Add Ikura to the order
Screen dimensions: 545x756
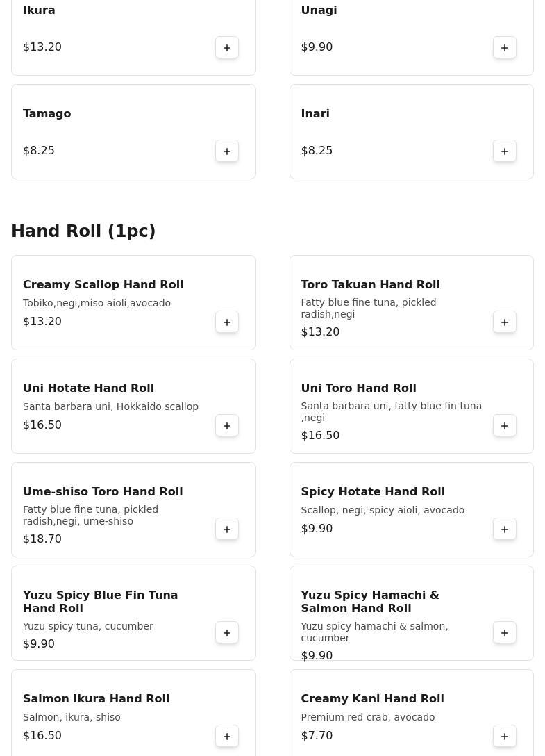tap(227, 47)
